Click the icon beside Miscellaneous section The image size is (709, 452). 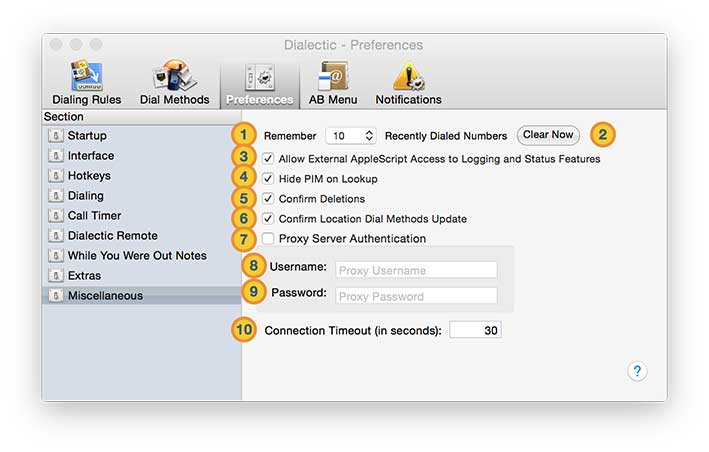[56, 296]
